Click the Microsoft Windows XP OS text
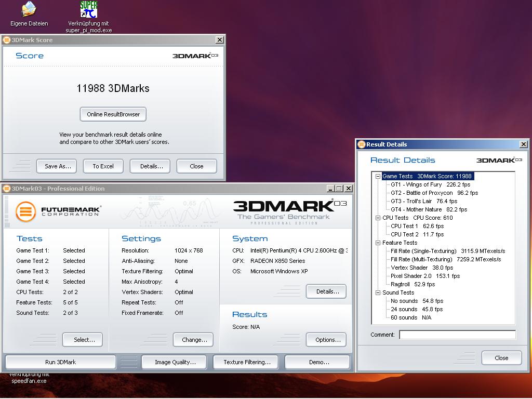 (279, 271)
